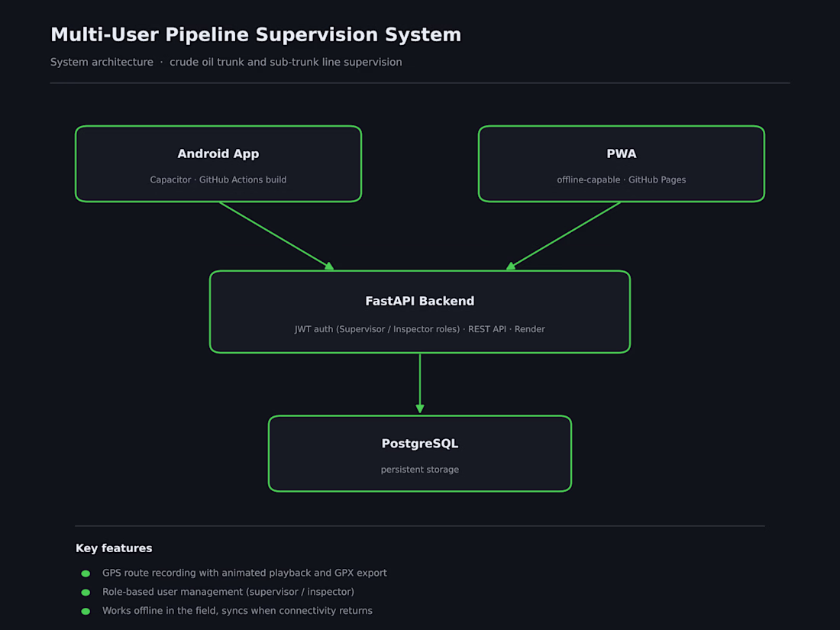Click the Multi-User Pipeline Supervision System title
The height and width of the screenshot is (630, 840).
tap(256, 35)
